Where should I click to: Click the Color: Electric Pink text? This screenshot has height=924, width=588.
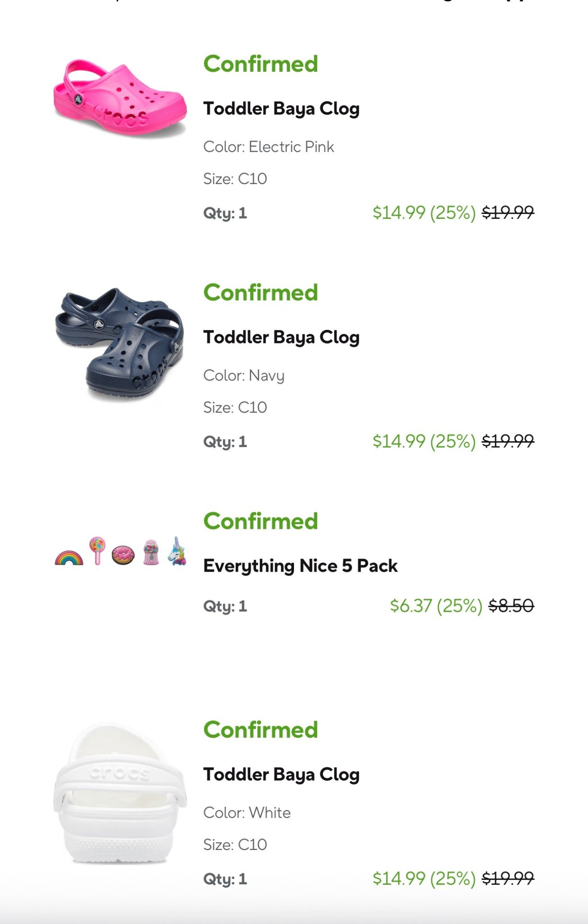click(269, 146)
